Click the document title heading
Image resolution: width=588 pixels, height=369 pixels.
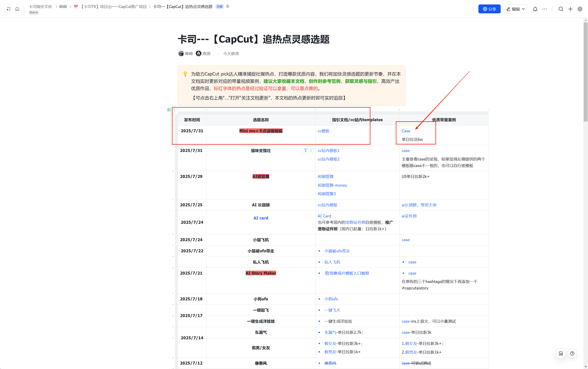(x=254, y=39)
